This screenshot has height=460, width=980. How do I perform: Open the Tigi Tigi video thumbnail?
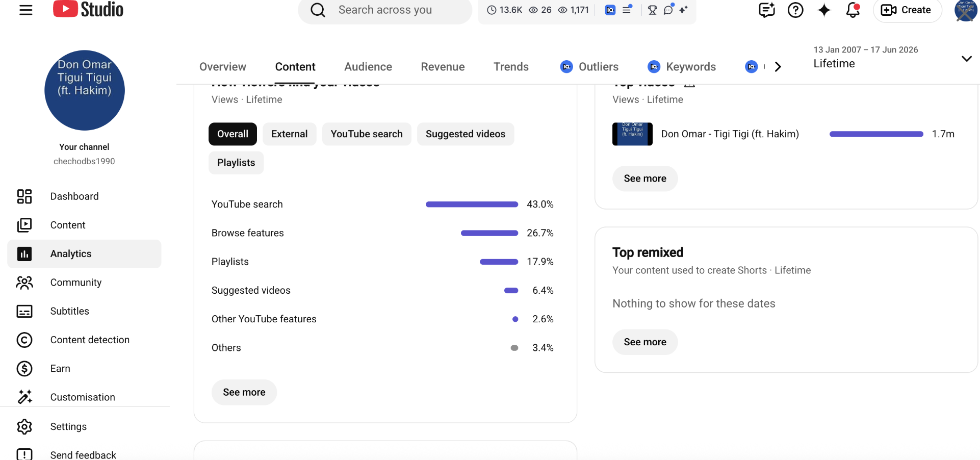(632, 134)
